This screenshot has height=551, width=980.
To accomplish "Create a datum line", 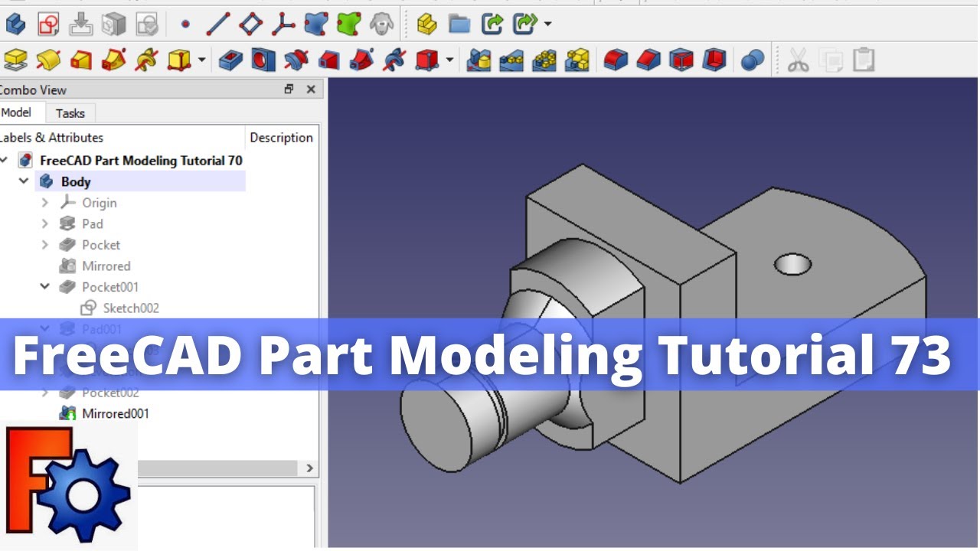I will pyautogui.click(x=218, y=24).
